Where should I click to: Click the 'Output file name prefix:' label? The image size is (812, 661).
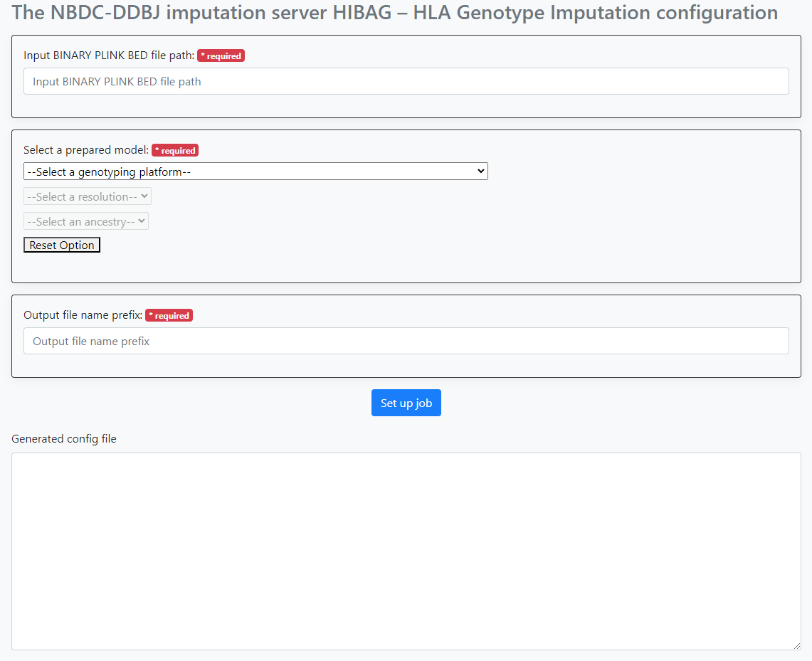click(83, 315)
